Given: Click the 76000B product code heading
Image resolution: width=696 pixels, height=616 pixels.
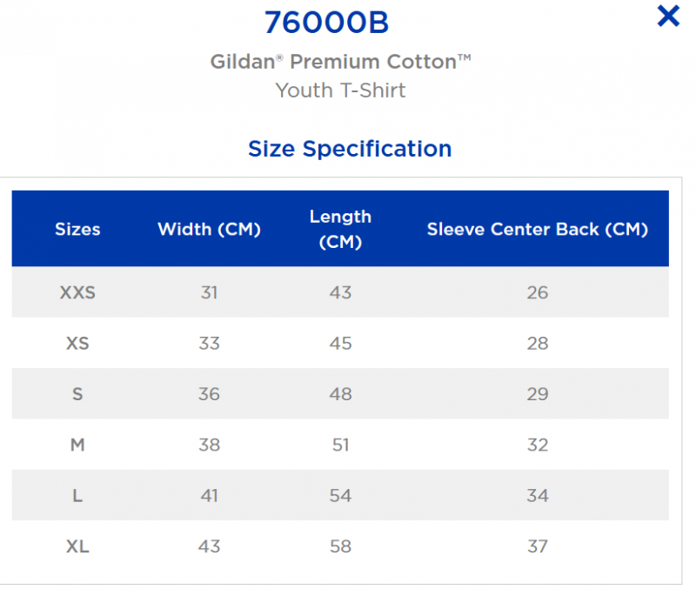Looking at the screenshot, I should click(x=326, y=23).
